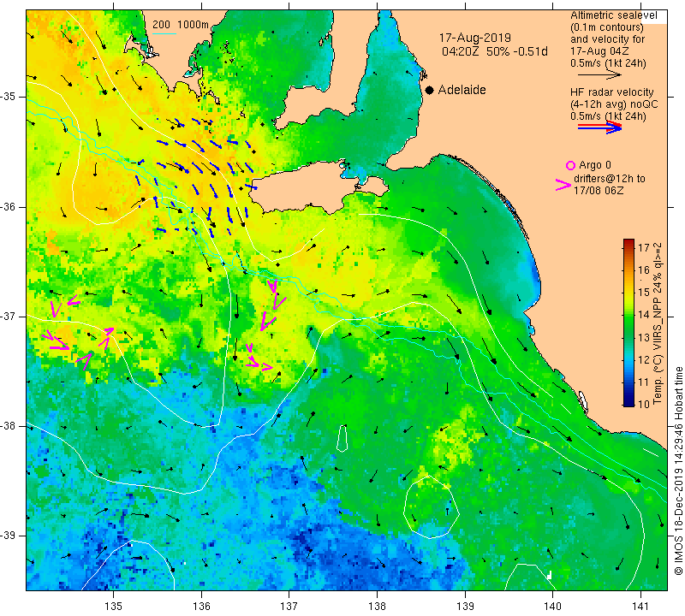This screenshot has width=685, height=616.
Task: Click the 17-Aug-2019 date label
Action: pos(475,38)
